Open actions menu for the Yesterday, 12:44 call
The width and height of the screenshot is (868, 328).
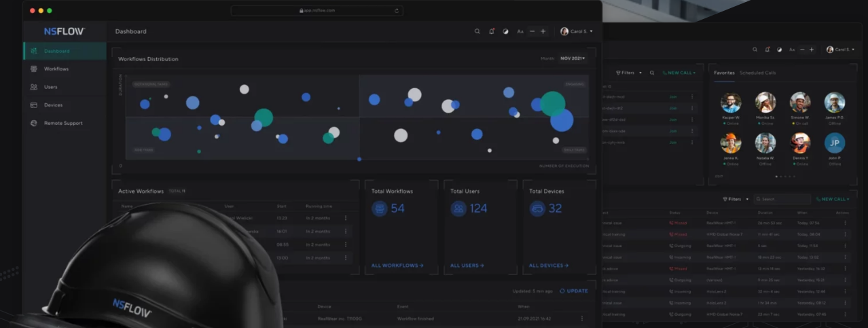click(x=846, y=291)
